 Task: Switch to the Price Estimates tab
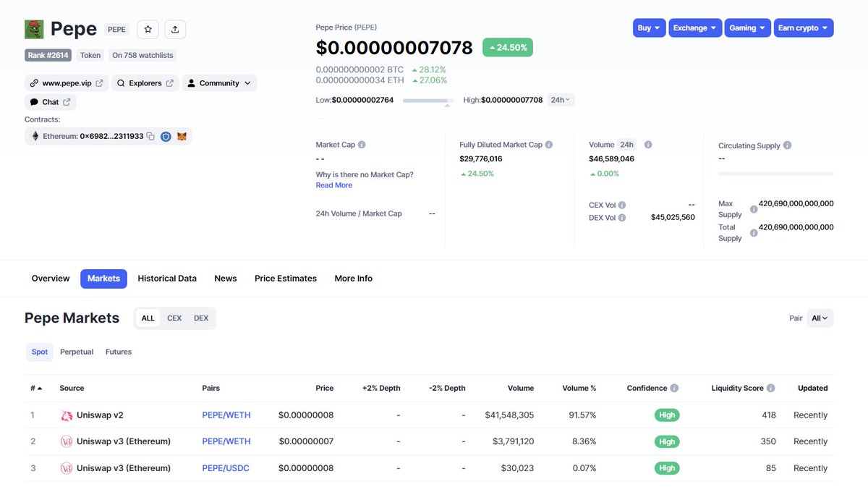(286, 279)
